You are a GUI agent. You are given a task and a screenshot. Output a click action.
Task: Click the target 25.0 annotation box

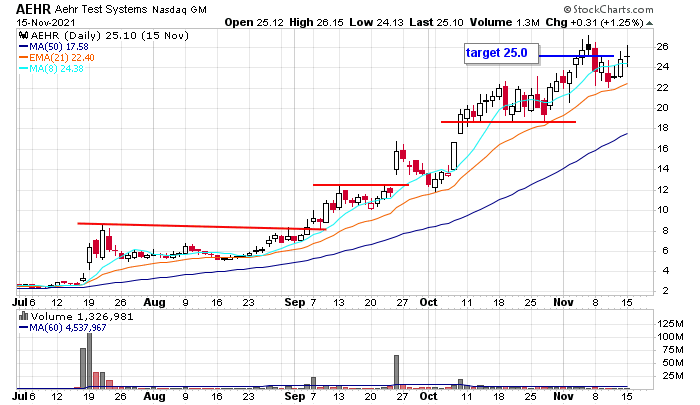tap(501, 54)
